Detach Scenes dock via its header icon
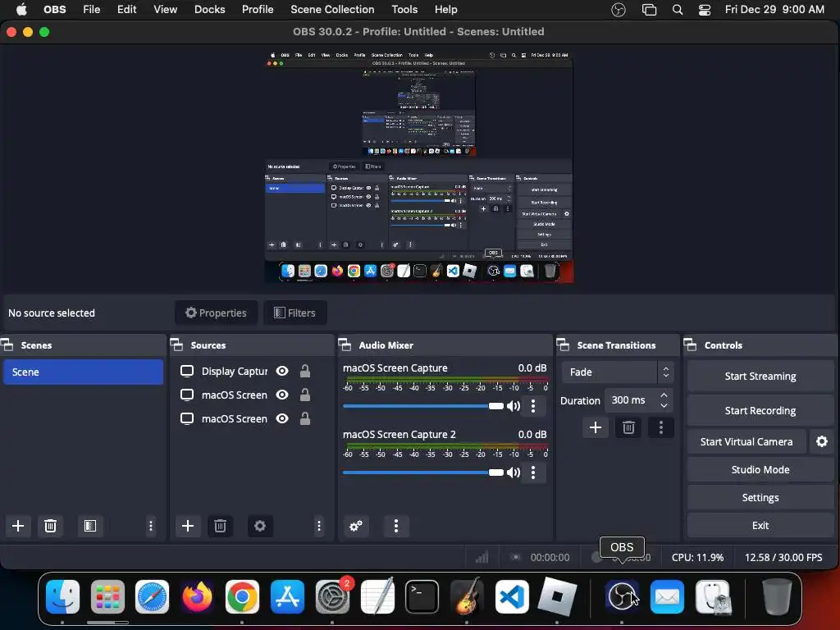Screen dimensions: 840x630 (x=7, y=345)
